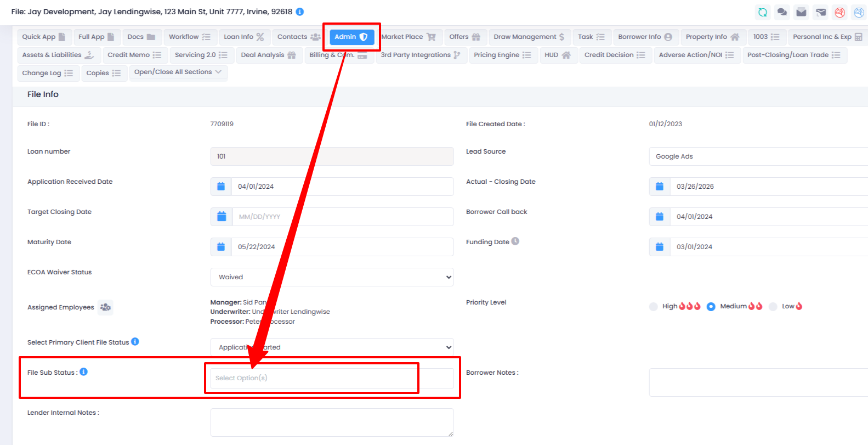Viewport: 868px width, 445px height.
Task: Click the clock icon next to Funding Date
Action: tap(515, 241)
